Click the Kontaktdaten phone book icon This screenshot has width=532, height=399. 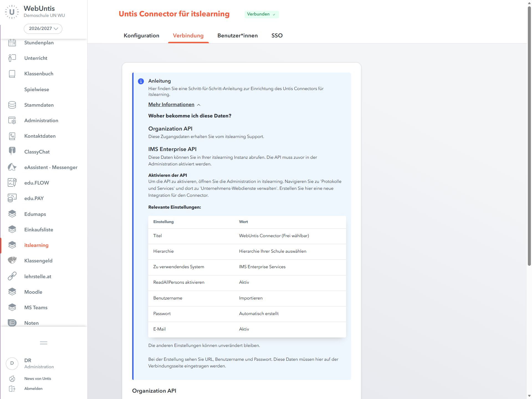(12, 136)
